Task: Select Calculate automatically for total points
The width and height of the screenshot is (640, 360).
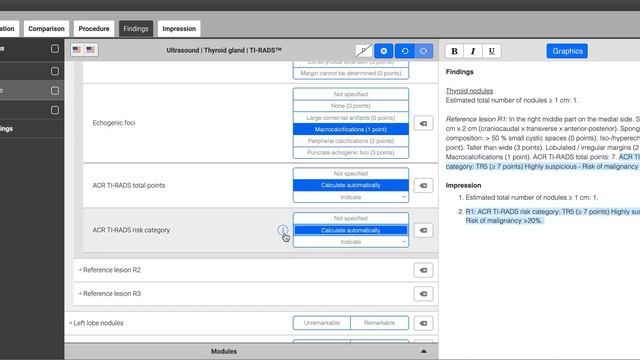Action: tap(351, 185)
